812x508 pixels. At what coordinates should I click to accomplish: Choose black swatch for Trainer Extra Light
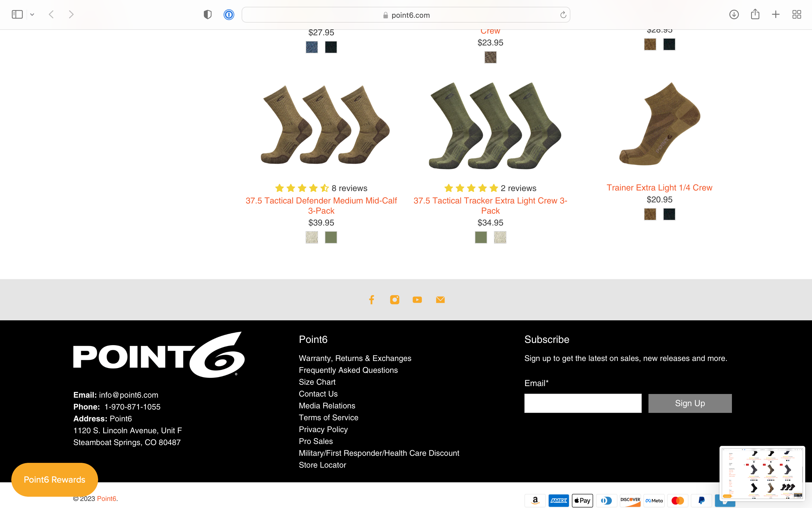(669, 214)
